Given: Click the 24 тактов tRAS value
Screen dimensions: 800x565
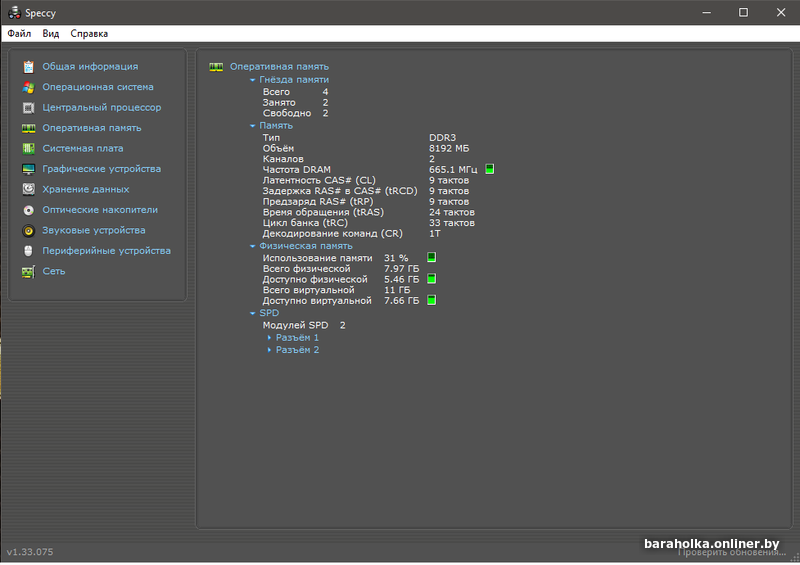Looking at the screenshot, I should pyautogui.click(x=452, y=212).
